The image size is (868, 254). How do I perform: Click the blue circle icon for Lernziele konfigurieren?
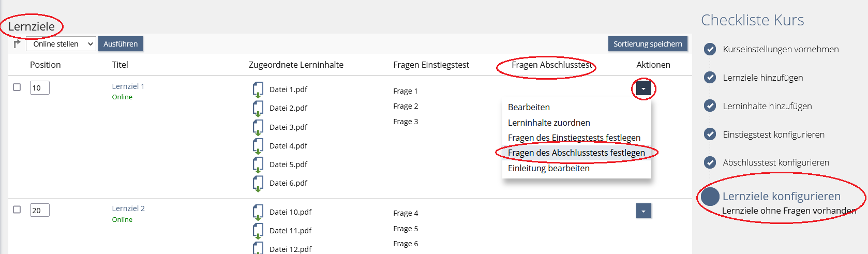pyautogui.click(x=710, y=197)
